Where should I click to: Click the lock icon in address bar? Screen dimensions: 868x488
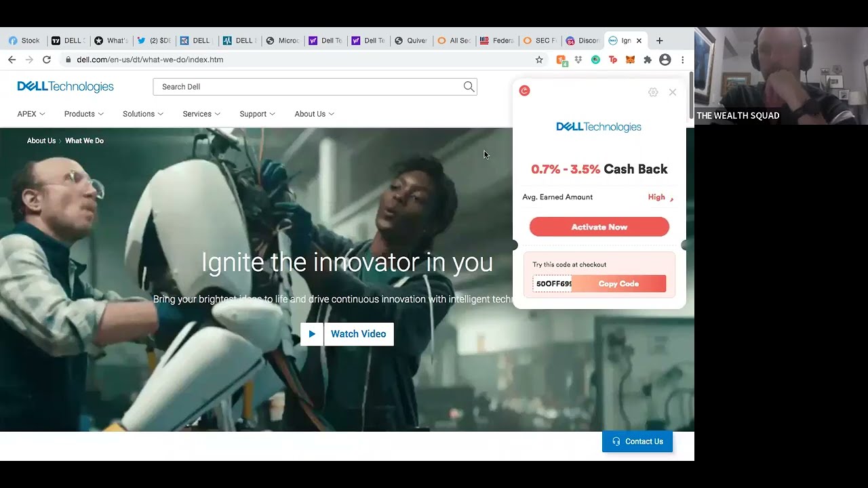(x=68, y=60)
